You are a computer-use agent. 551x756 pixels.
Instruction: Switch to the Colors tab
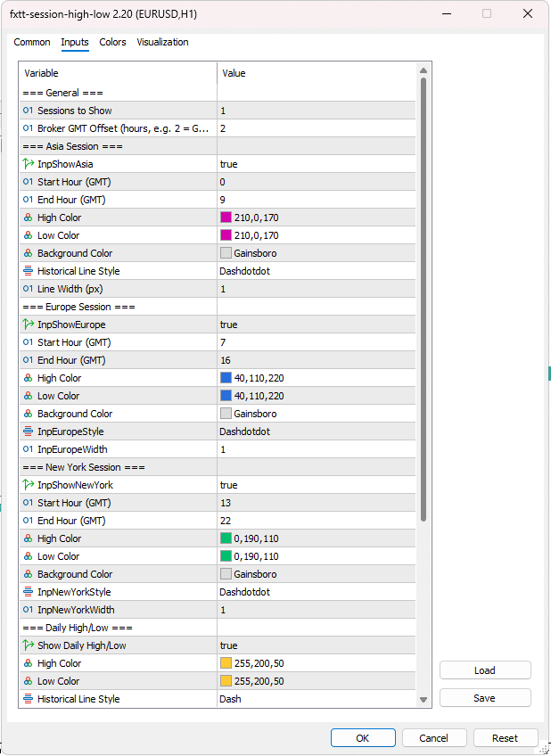(x=112, y=42)
